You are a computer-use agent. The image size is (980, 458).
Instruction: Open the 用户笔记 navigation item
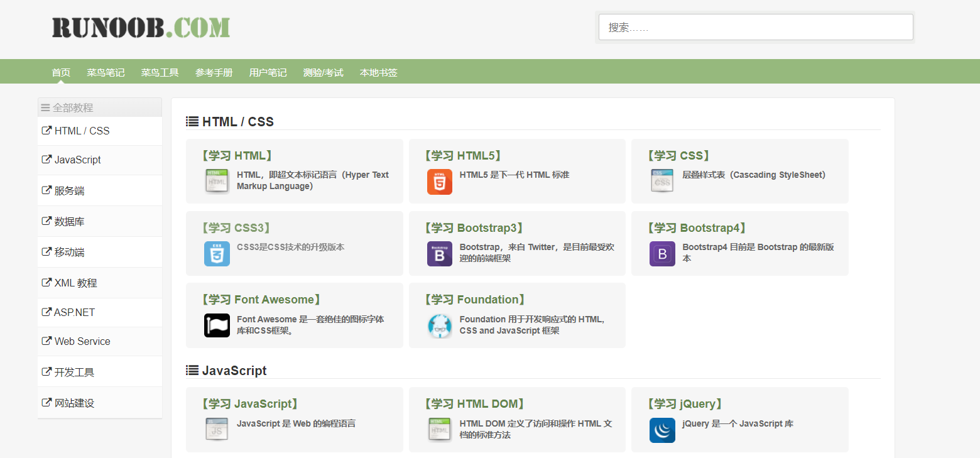(x=268, y=73)
